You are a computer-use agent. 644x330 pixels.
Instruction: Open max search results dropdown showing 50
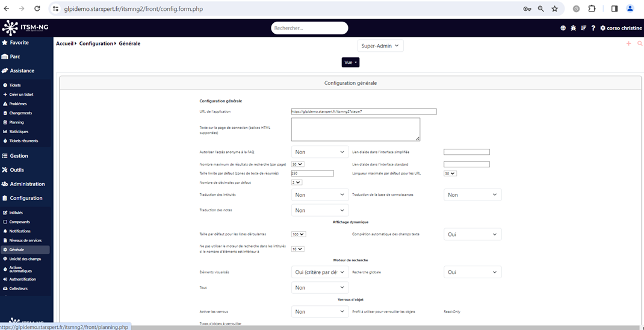(x=298, y=164)
